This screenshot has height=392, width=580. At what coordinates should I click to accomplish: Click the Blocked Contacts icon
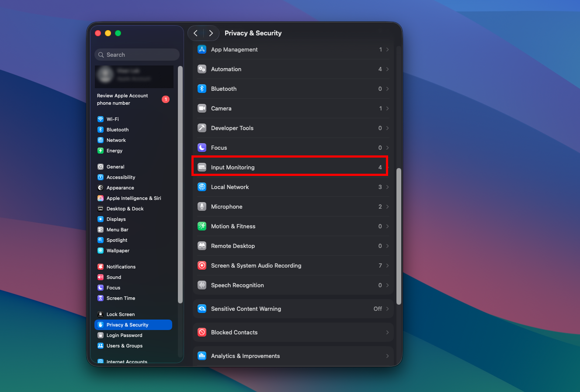coord(201,332)
